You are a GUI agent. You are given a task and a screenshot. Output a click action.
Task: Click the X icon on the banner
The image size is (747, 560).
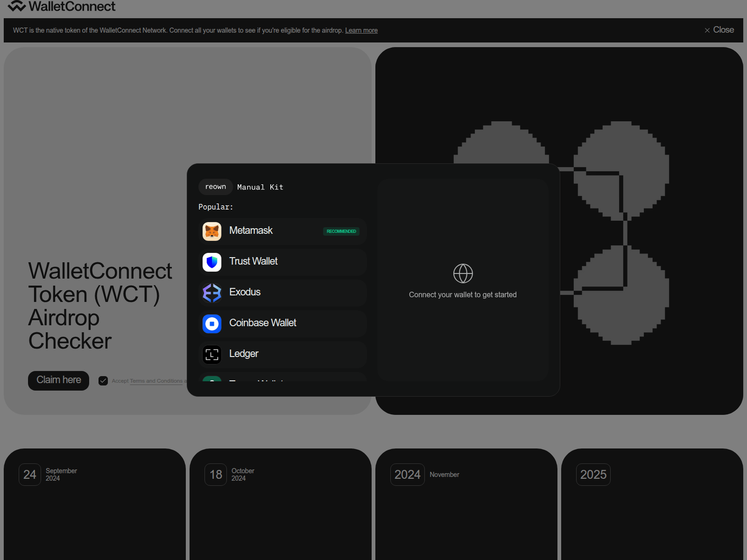pyautogui.click(x=707, y=30)
